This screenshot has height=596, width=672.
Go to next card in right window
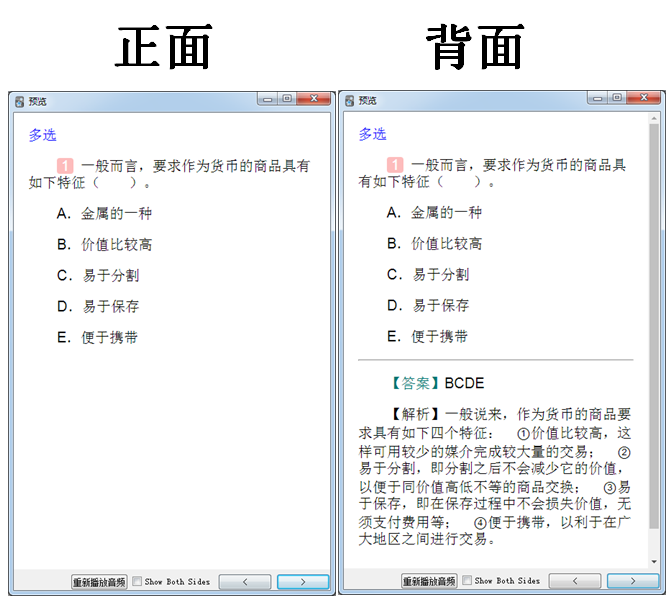coord(633,581)
